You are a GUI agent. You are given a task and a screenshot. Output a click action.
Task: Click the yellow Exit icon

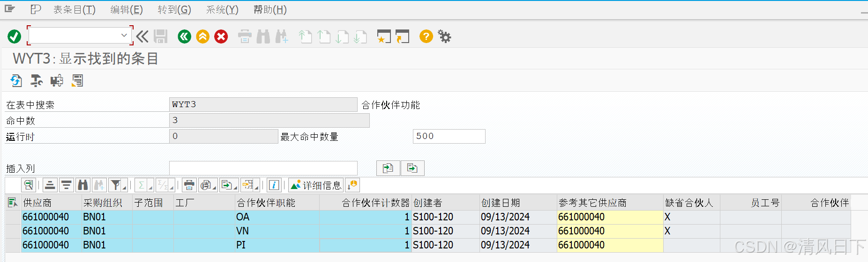tap(203, 36)
